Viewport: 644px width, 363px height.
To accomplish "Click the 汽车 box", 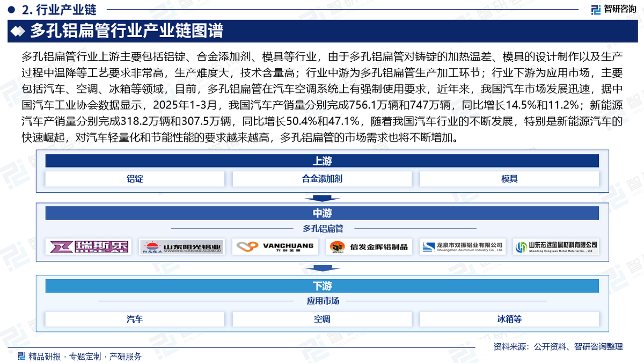I will 135,319.
